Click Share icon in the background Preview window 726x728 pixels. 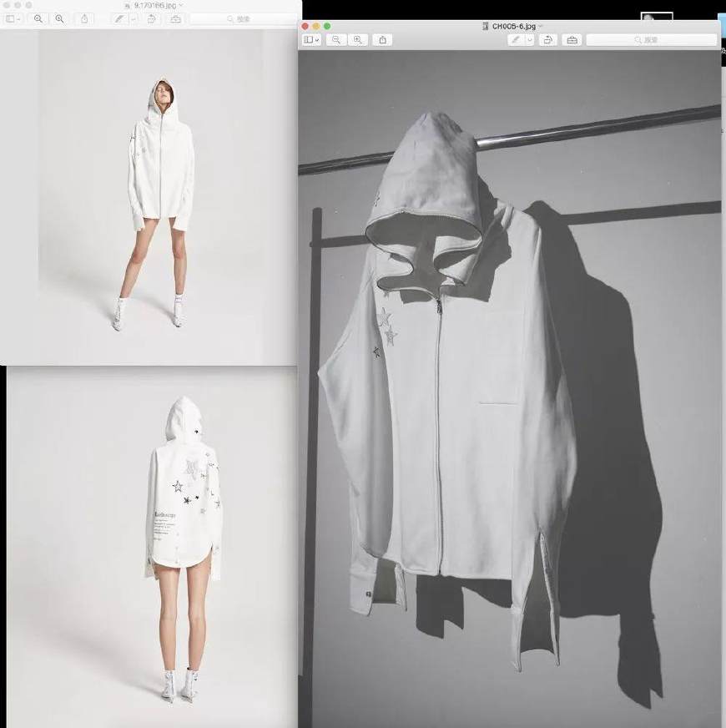85,18
